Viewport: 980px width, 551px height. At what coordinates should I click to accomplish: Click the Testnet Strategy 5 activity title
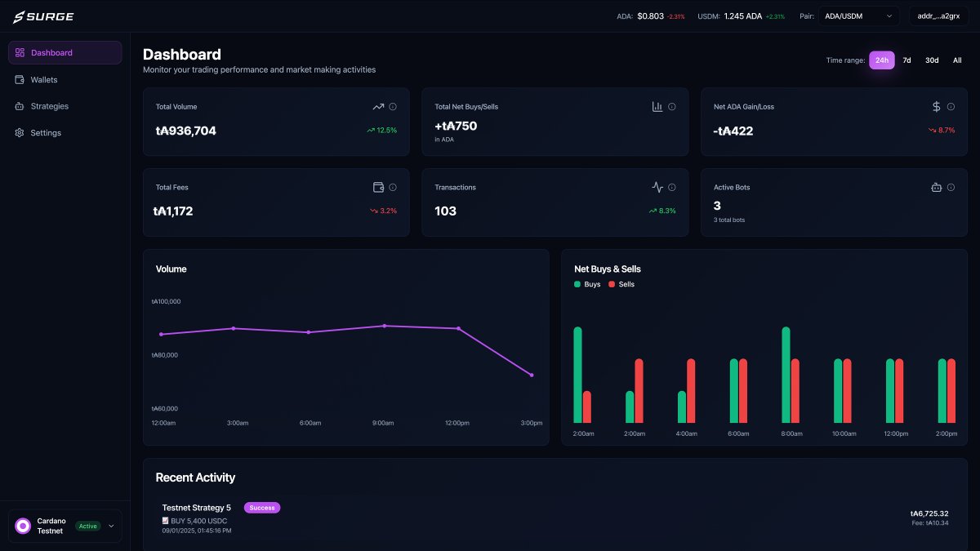pos(197,508)
